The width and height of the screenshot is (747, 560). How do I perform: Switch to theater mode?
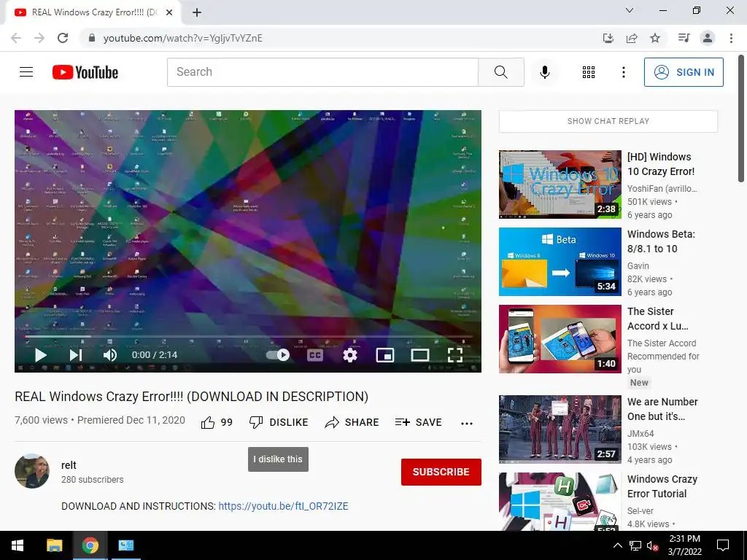[420, 355]
